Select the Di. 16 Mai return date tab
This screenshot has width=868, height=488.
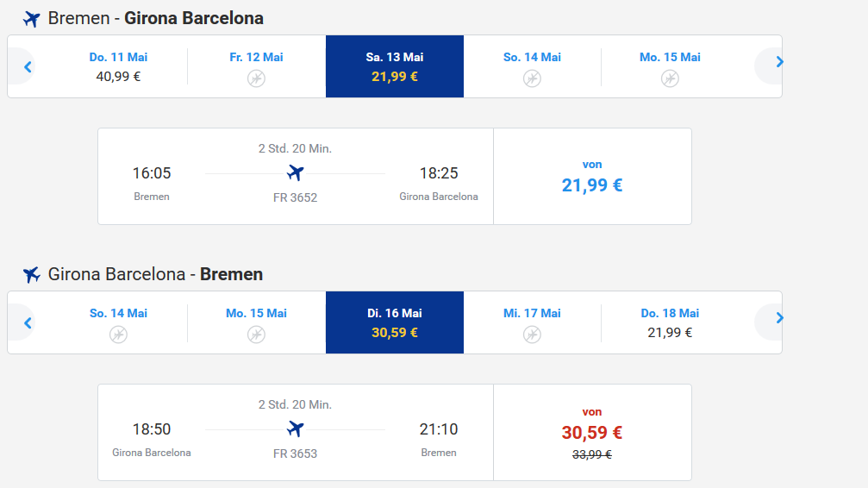pos(394,322)
